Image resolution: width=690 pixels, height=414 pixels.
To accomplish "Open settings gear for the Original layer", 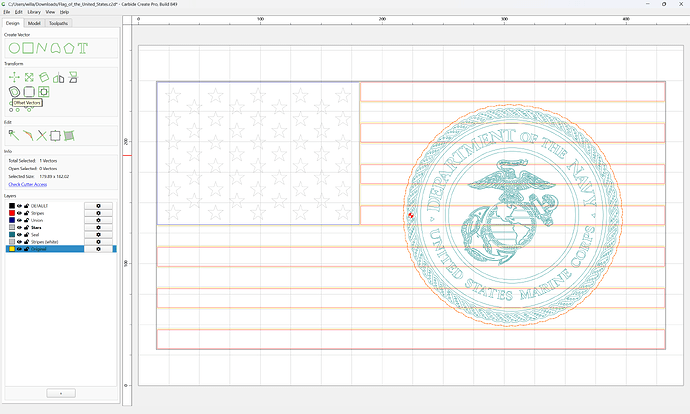I will pos(98,249).
